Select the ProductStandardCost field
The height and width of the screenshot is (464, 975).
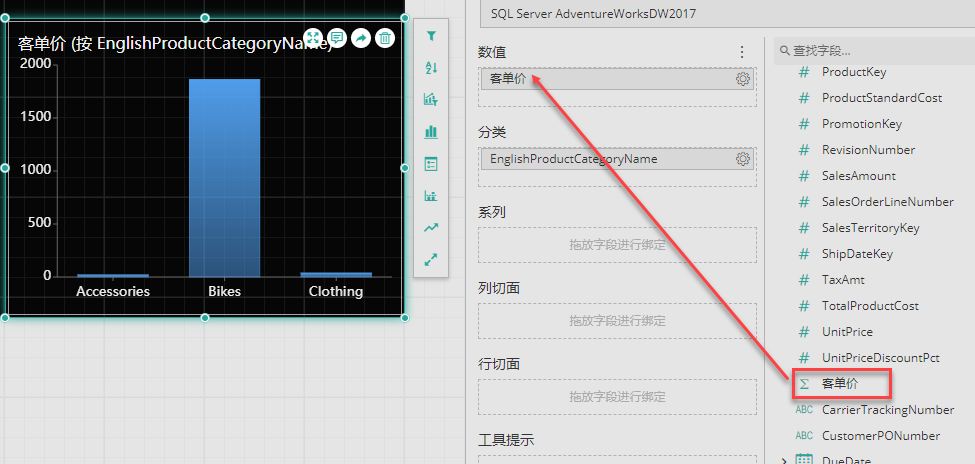tap(882, 98)
